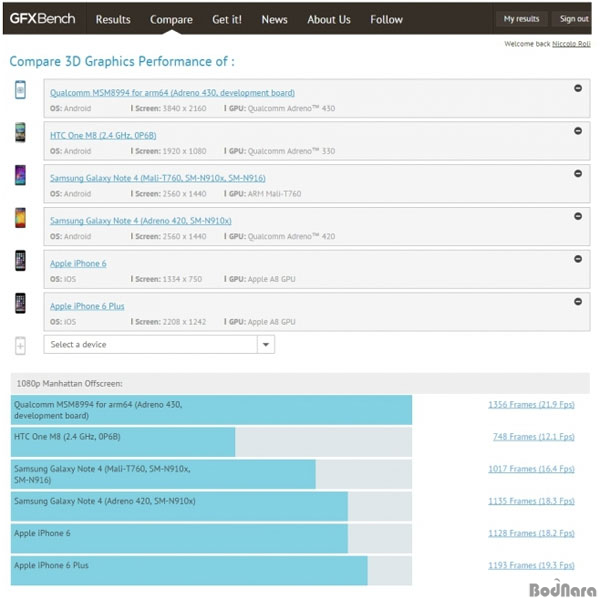This screenshot has height=600, width=600.
Task: Click GPU: Qualcomm Adreno 430 text
Action: point(282,109)
